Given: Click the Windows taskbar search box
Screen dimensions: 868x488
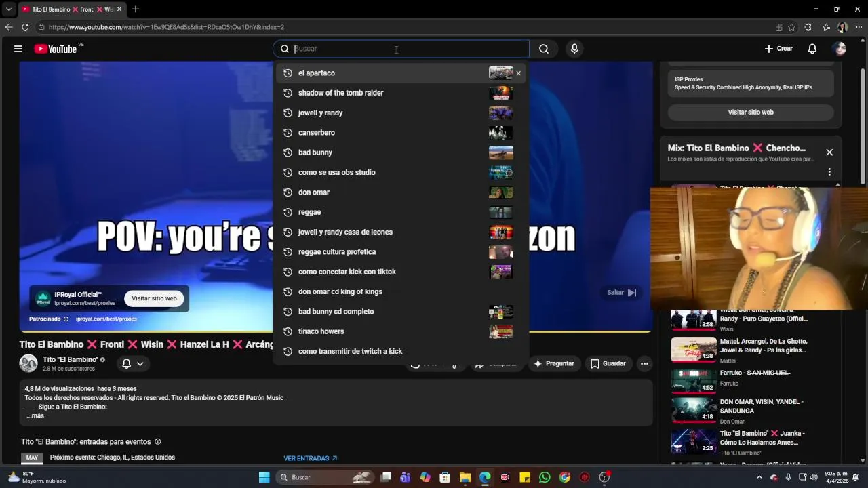Looking at the screenshot, I should tap(325, 477).
